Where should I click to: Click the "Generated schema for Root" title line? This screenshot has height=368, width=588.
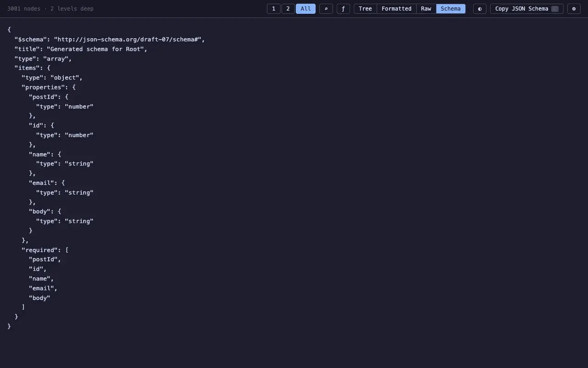[x=81, y=49]
